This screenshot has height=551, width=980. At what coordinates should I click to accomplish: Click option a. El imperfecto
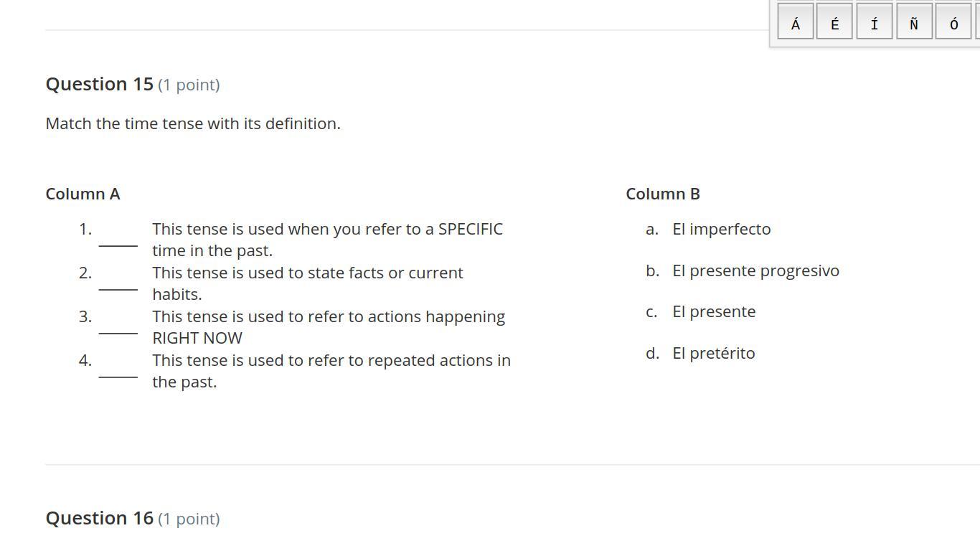(x=721, y=229)
